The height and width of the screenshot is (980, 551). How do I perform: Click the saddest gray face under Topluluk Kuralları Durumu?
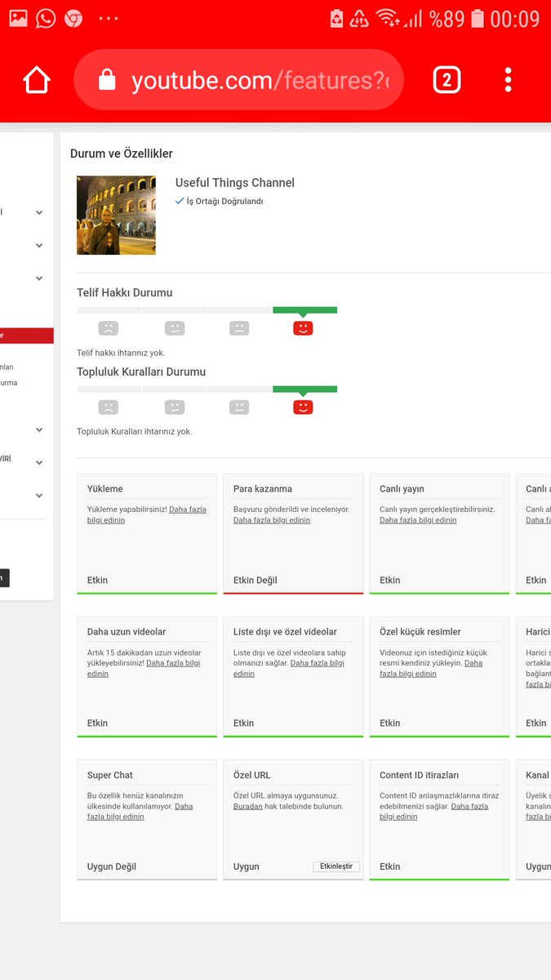109,407
